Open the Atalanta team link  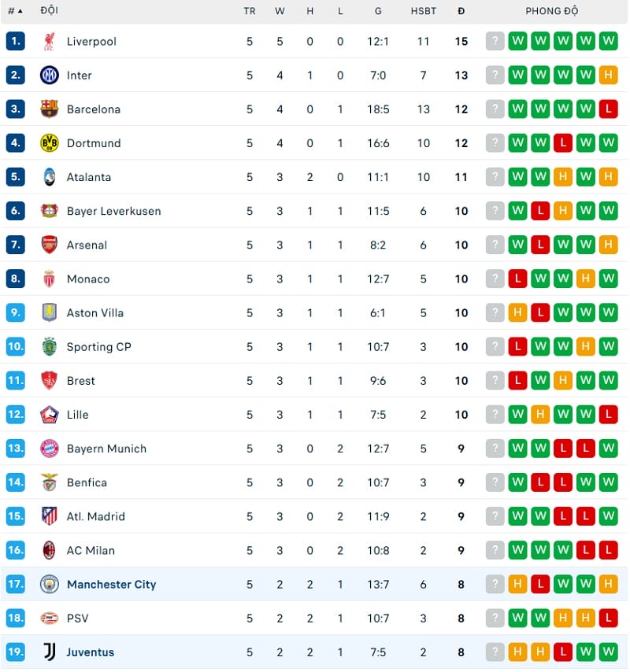89,177
